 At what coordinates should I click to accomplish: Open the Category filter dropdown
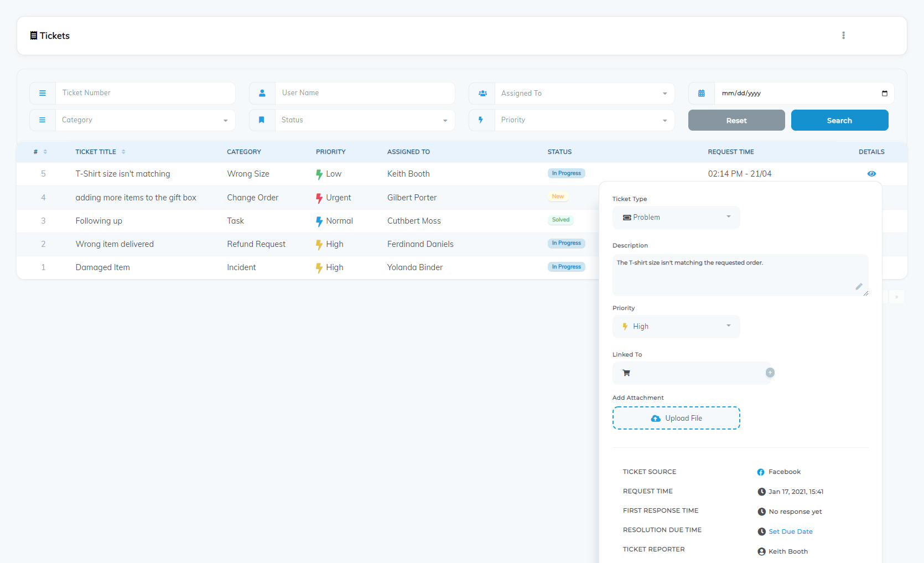(145, 120)
